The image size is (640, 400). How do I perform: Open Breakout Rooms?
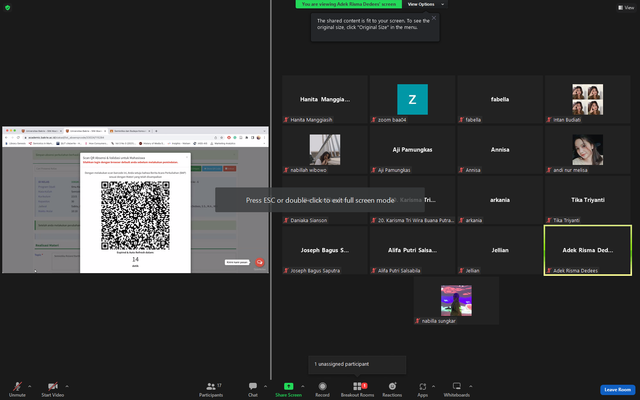point(358,389)
